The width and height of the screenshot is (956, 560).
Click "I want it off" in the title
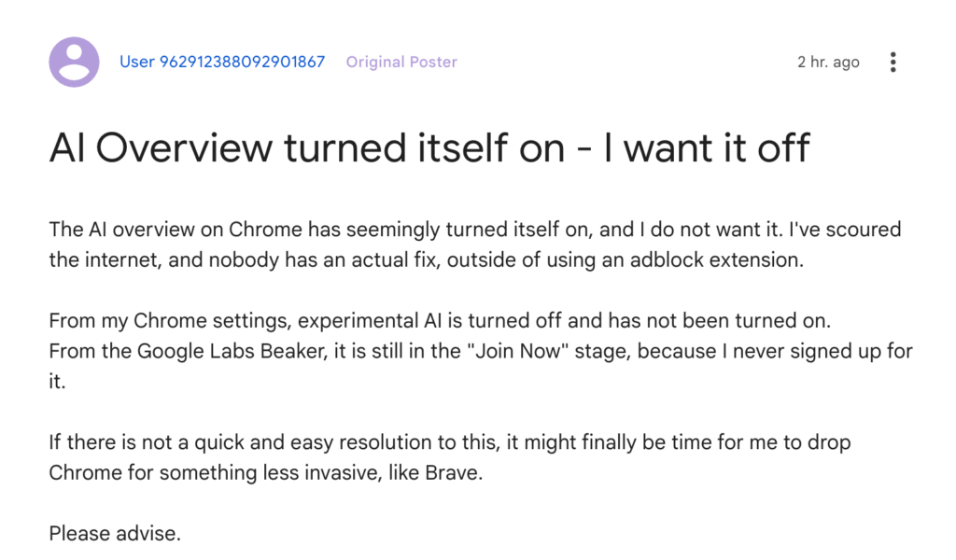[x=707, y=148]
